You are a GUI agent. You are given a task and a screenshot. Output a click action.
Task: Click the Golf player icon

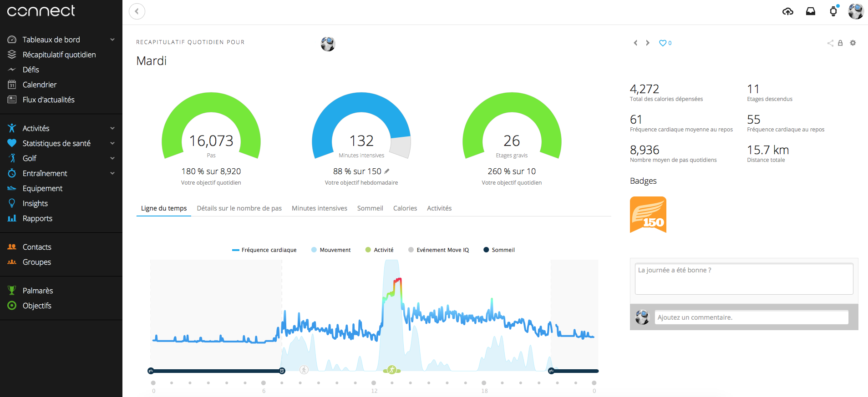click(12, 158)
